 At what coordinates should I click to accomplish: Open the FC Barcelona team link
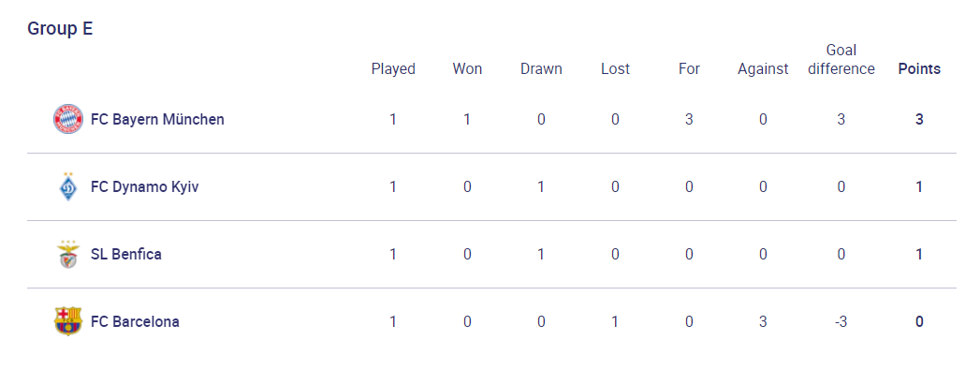[135, 321]
